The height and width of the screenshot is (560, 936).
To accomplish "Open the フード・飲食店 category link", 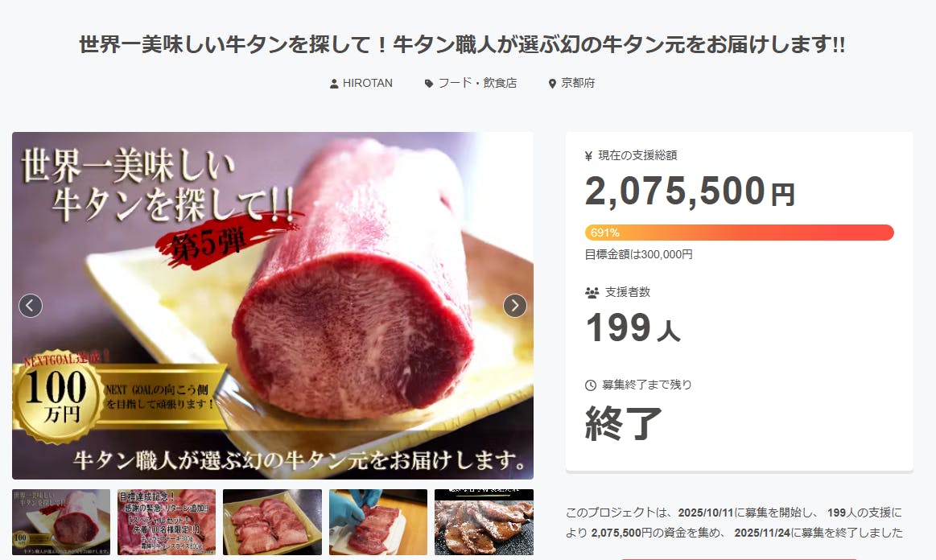I will click(477, 83).
